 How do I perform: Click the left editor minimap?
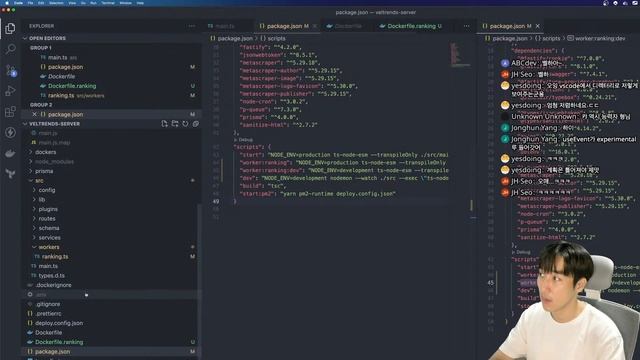click(460, 54)
